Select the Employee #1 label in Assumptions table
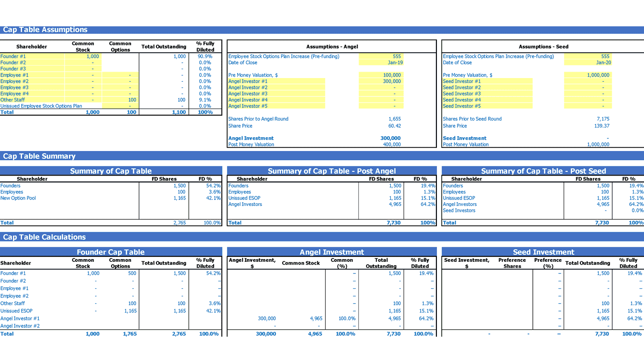The image size is (644, 363). pyautogui.click(x=14, y=75)
